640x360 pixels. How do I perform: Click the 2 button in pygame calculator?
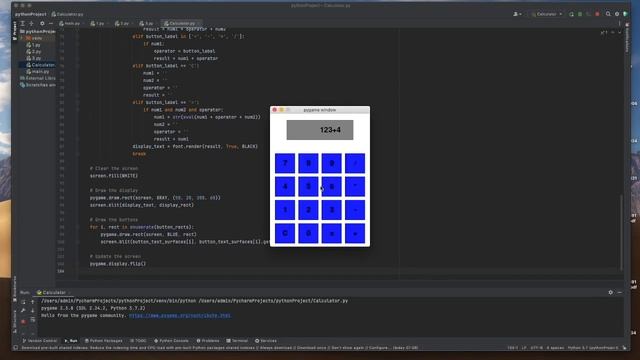[308, 210]
